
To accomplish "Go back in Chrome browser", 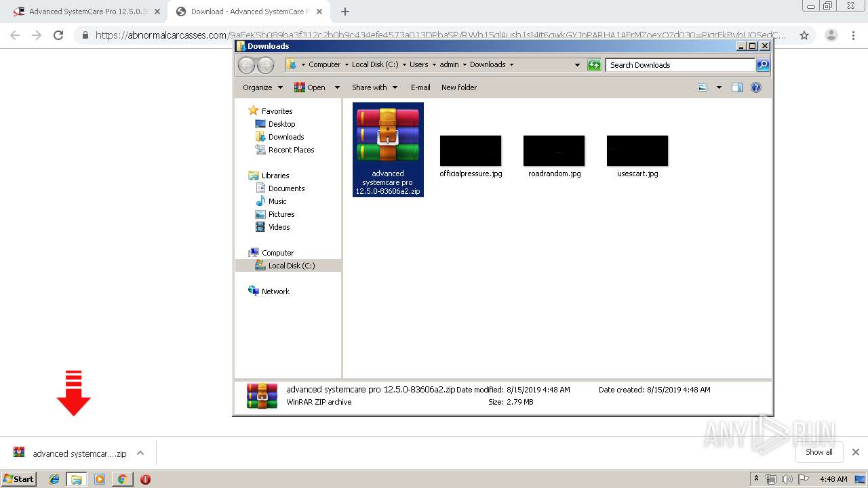I will click(x=15, y=35).
